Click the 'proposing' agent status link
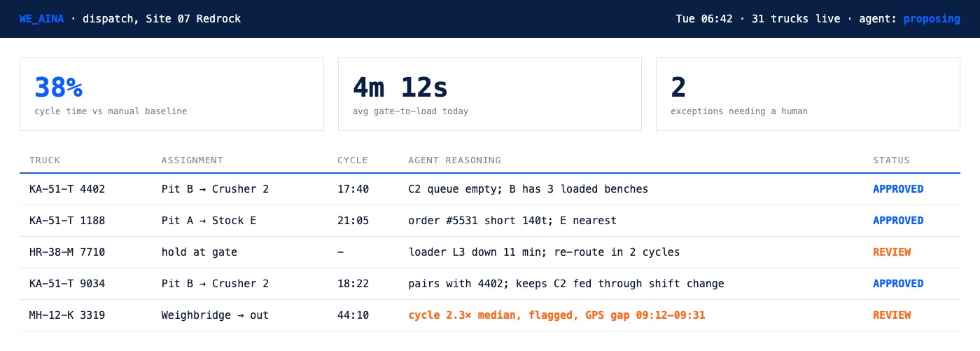Screen dimensions: 980x351 932,19
